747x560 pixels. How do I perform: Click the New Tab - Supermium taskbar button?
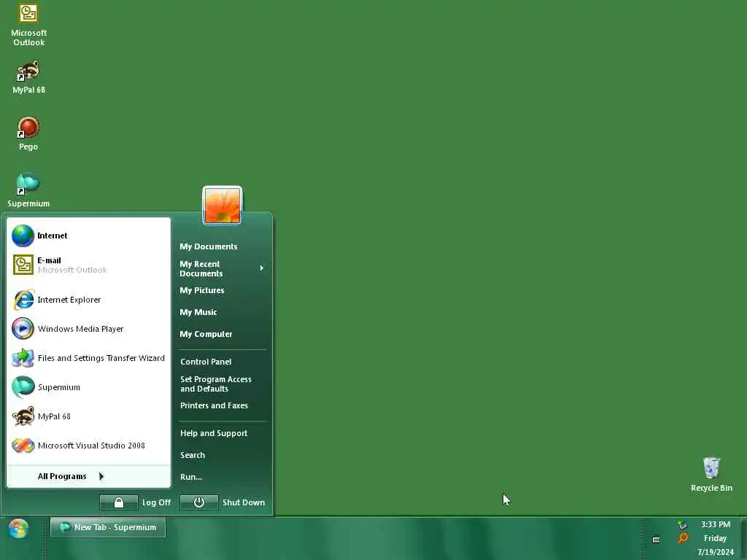[108, 528]
